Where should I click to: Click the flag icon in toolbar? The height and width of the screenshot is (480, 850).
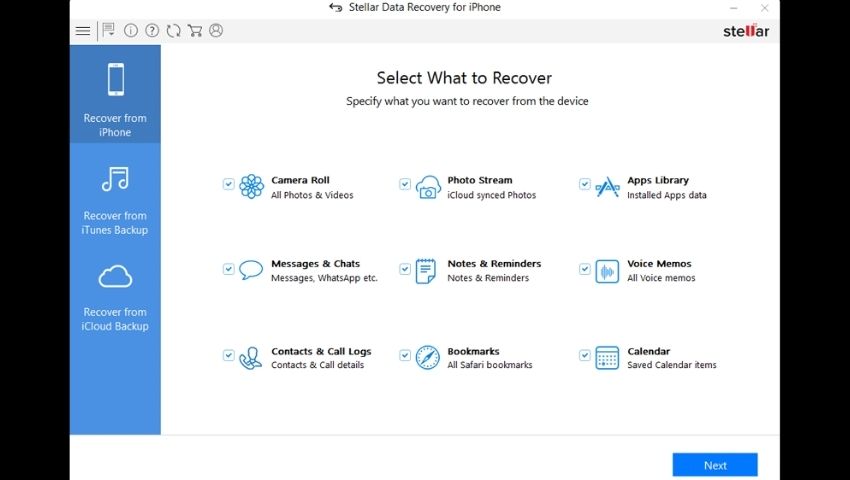point(108,30)
